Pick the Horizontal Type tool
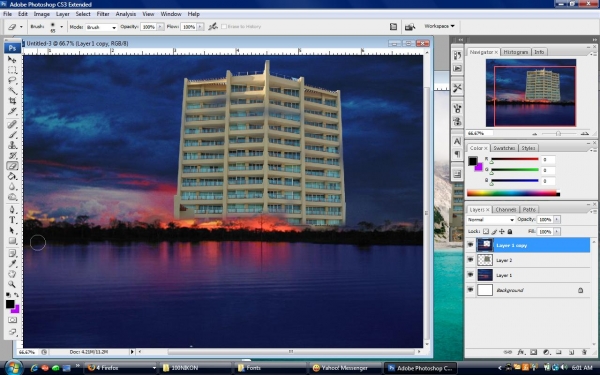The width and height of the screenshot is (600, 375). [x=12, y=220]
